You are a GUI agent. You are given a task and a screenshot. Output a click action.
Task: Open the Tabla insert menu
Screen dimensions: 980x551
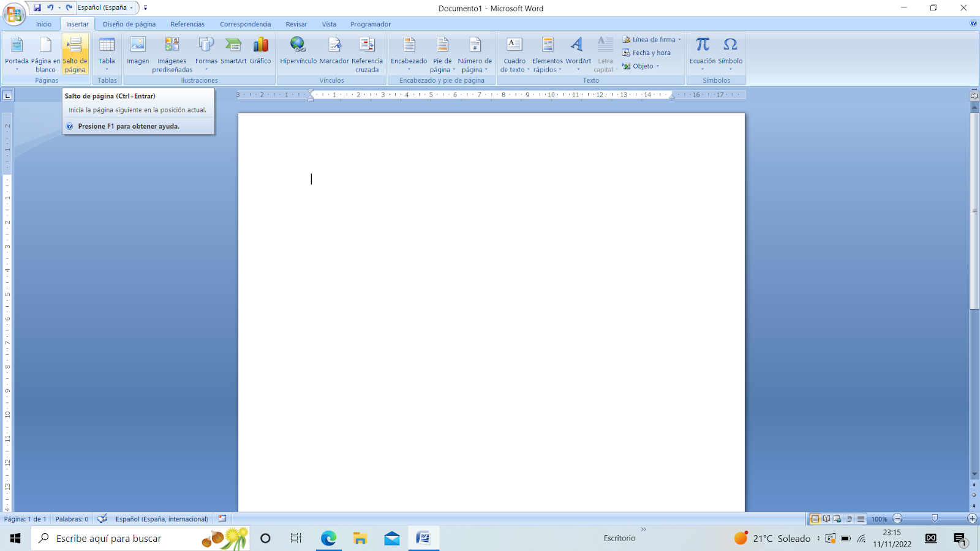(x=107, y=54)
